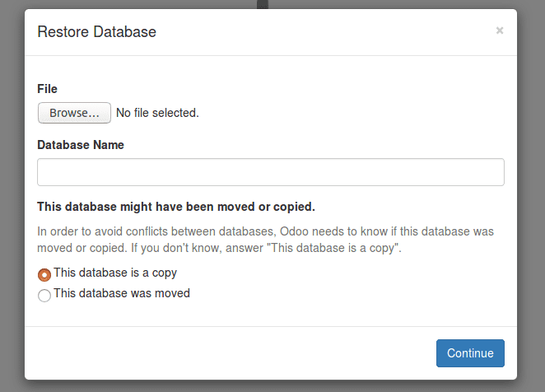Screen dimensions: 545x392
Task: Click the 'No file selected.' text
Action: [x=157, y=113]
